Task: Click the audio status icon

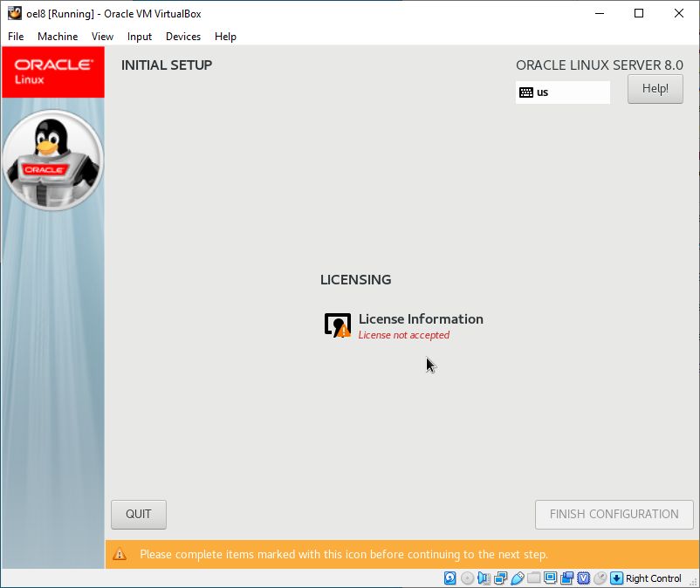Action: click(x=484, y=578)
